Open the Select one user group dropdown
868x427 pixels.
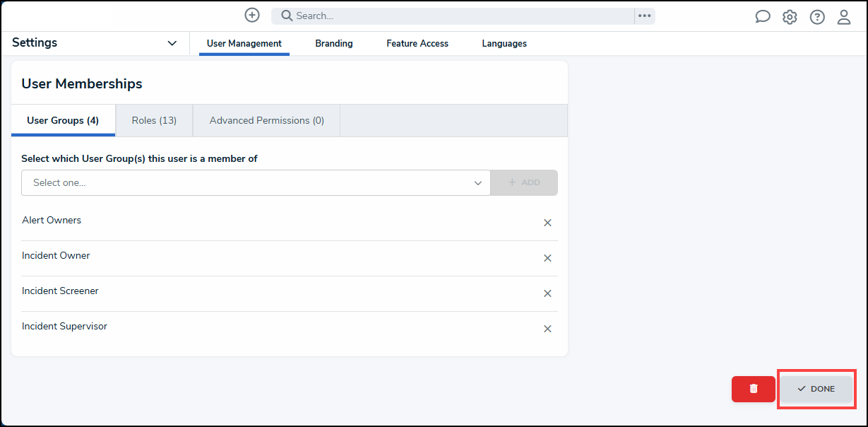point(256,182)
